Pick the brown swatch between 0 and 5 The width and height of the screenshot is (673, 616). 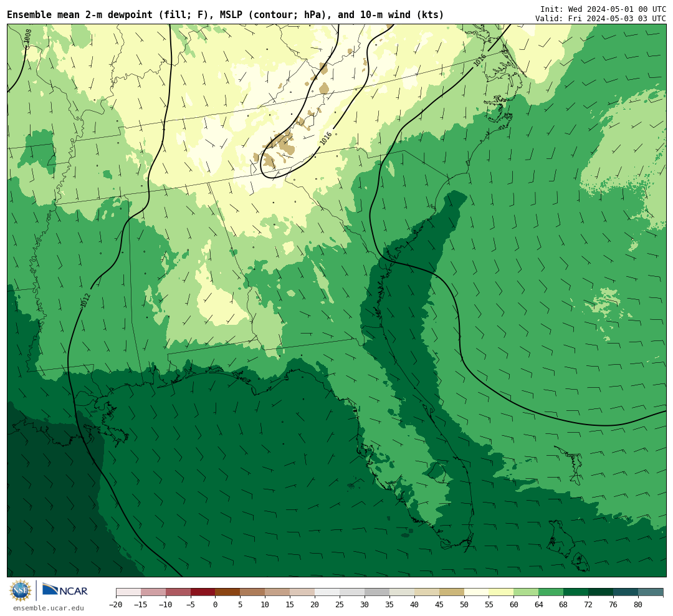(x=227, y=592)
